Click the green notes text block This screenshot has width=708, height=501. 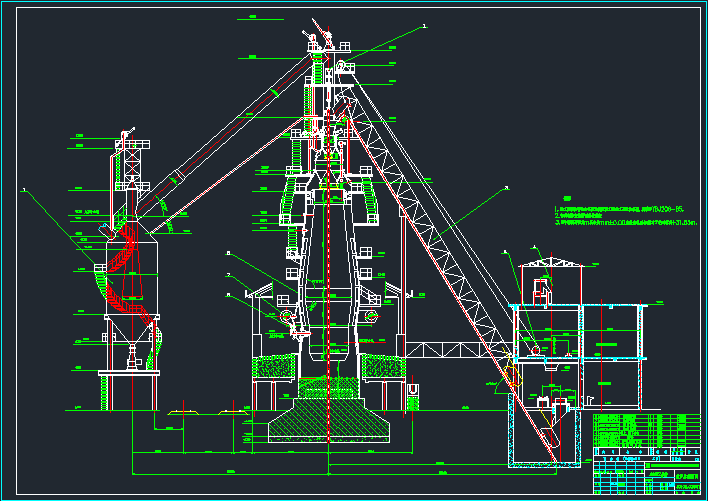pyautogui.click(x=618, y=217)
